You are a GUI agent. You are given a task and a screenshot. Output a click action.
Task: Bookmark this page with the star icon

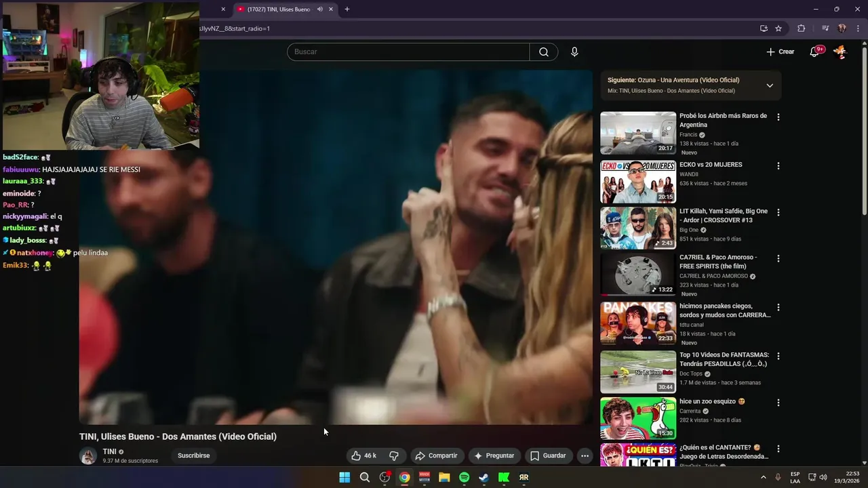[x=778, y=28]
